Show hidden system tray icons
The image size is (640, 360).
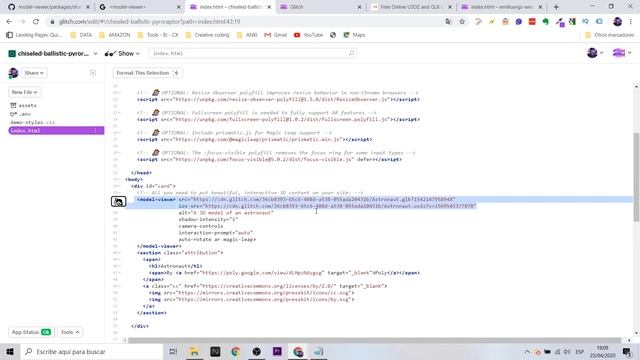click(527, 351)
